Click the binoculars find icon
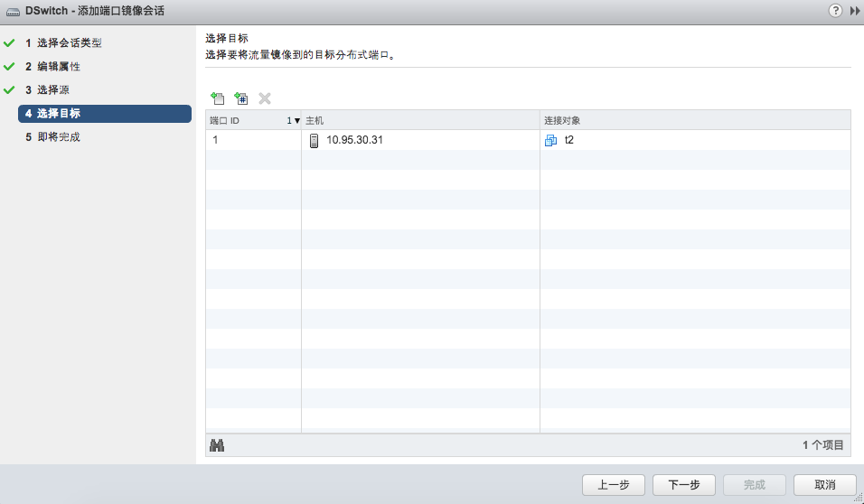 pyautogui.click(x=217, y=445)
